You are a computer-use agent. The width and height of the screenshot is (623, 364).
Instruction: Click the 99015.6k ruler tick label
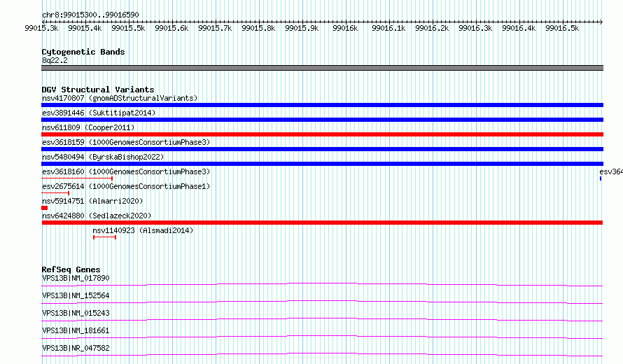[x=171, y=28]
